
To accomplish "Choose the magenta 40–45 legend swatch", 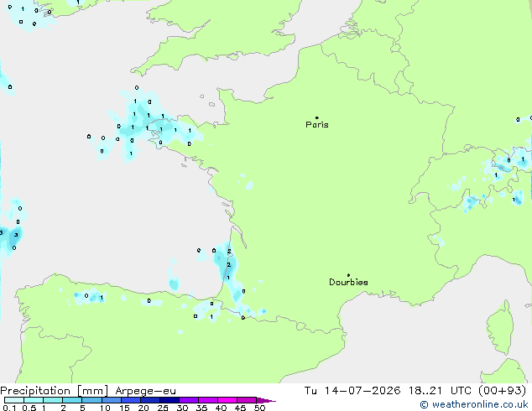I will point(227,400).
